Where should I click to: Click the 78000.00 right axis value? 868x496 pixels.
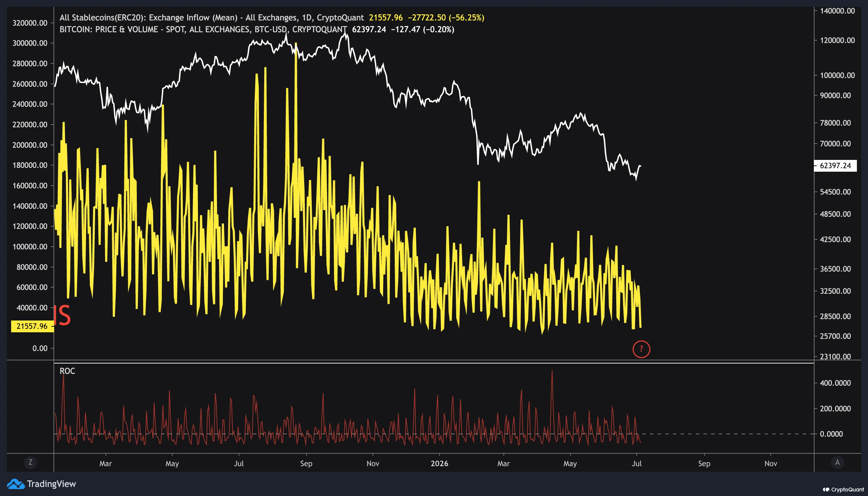pyautogui.click(x=835, y=123)
